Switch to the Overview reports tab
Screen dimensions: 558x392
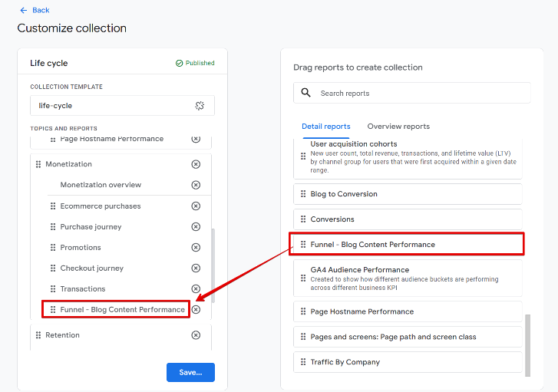398,127
